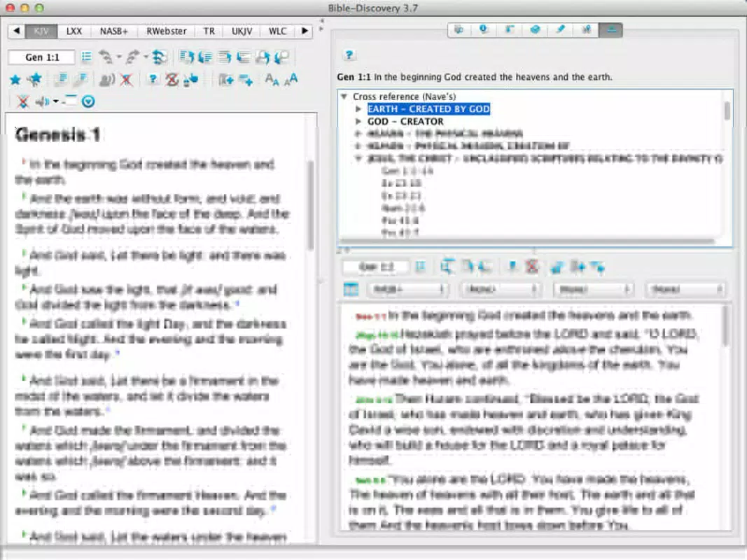Click the blue pointing hand icon
This screenshot has height=560, width=747.
pos(192,79)
